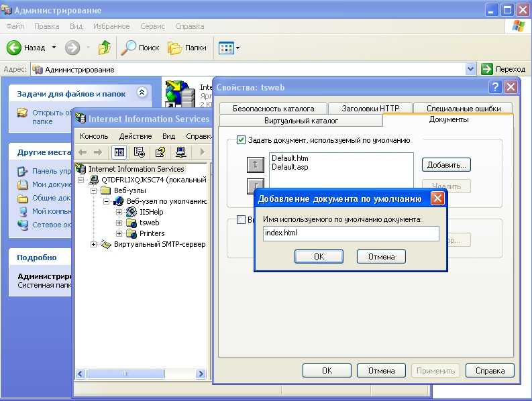Toggle Задать документ, используемый по умолчанию checkbox
Screen dimensions: 532x401
(241, 139)
